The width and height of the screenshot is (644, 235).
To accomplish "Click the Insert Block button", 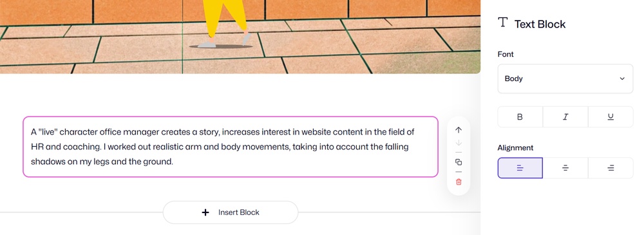I will point(231,212).
